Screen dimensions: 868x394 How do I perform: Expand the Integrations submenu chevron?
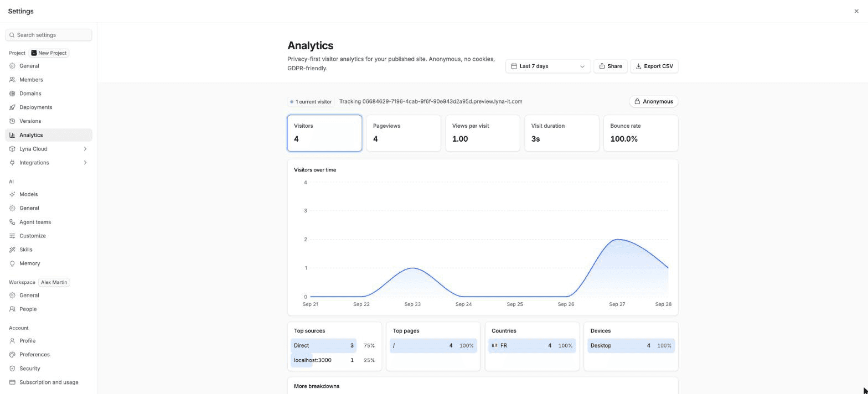[85, 163]
